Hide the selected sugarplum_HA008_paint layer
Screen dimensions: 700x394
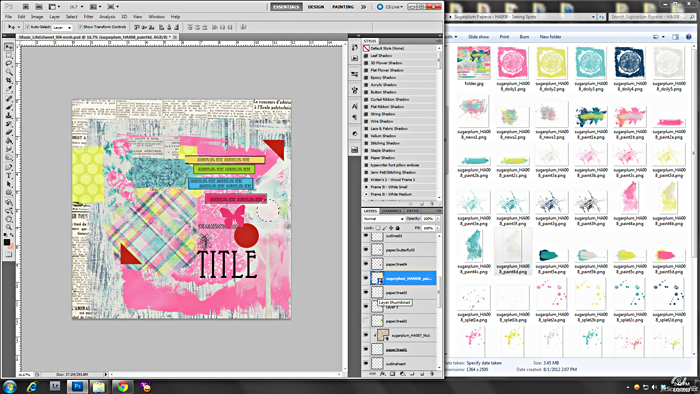coord(366,278)
